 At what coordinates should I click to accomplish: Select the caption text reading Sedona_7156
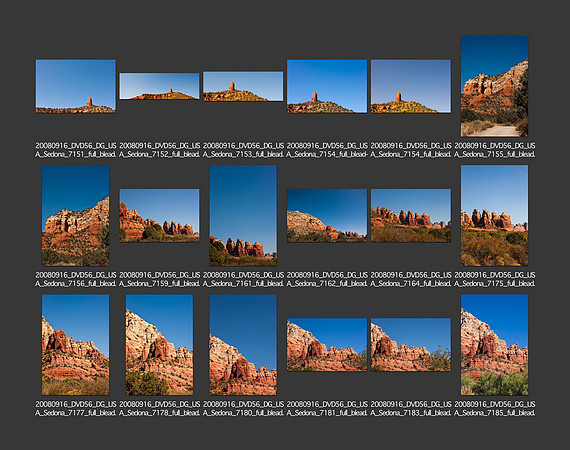tap(76, 279)
